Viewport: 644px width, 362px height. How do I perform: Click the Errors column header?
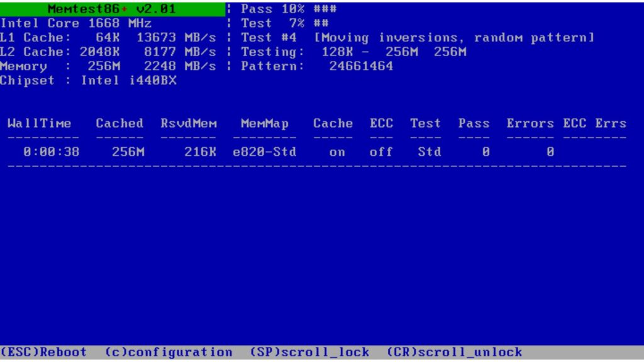(x=530, y=123)
